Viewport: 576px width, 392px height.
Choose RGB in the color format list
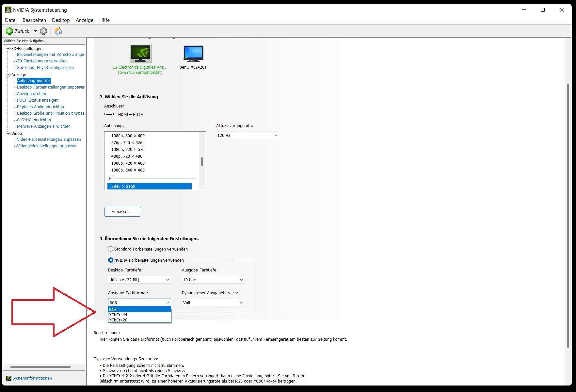[139, 309]
